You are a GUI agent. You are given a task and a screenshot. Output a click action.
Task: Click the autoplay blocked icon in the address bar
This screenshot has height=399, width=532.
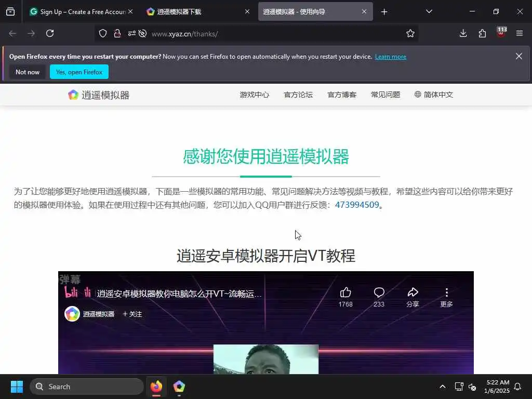(x=143, y=33)
